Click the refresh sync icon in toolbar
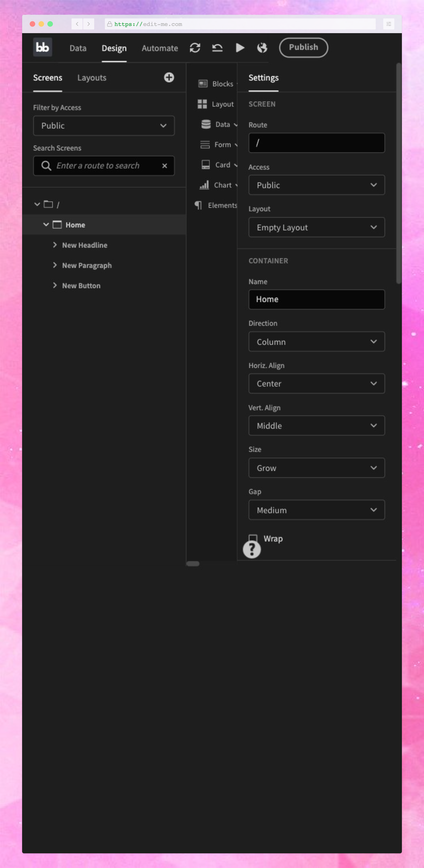The image size is (424, 868). point(195,48)
